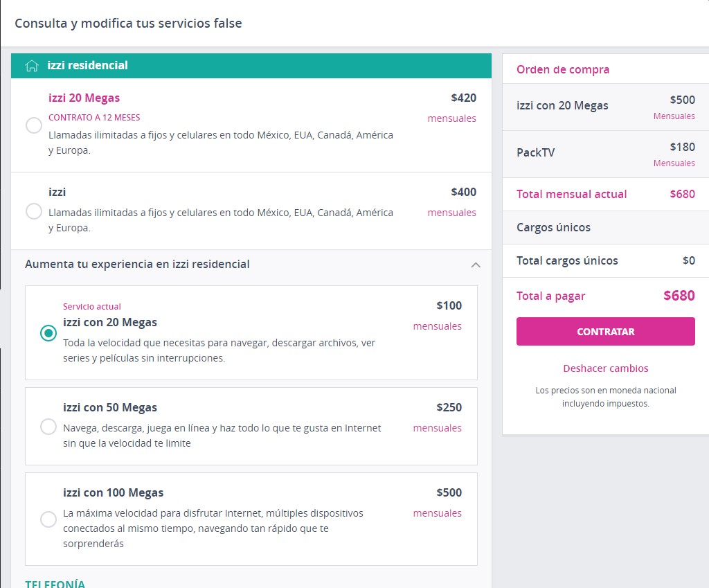
Task: Click the izzi residencial header title
Action: coord(87,66)
